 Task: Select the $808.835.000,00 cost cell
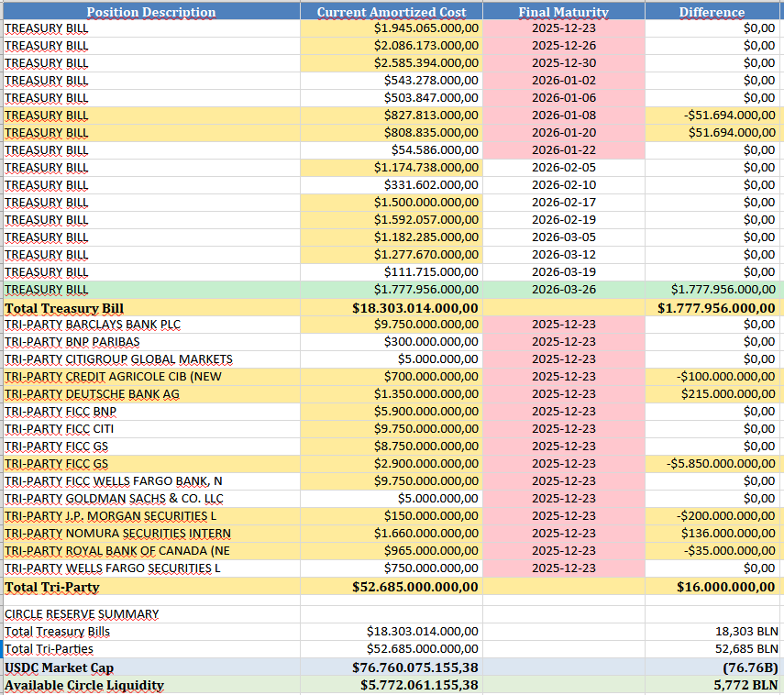click(x=391, y=133)
